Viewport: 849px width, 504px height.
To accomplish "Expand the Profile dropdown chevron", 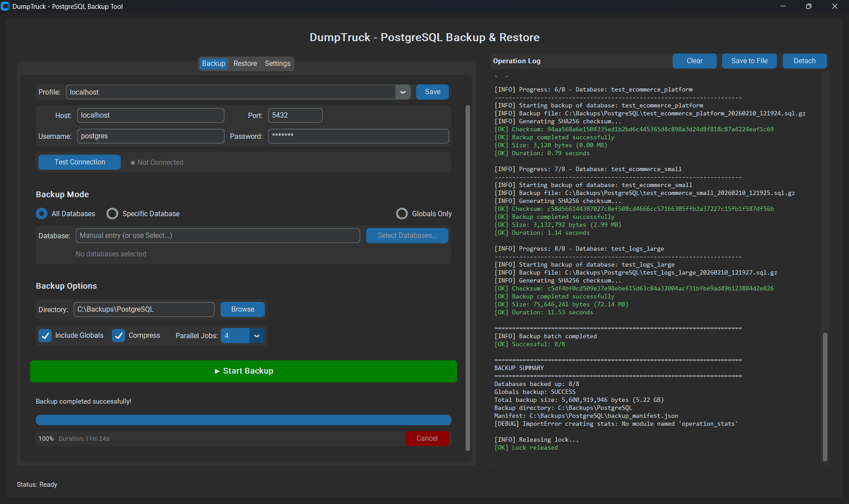I will click(402, 92).
